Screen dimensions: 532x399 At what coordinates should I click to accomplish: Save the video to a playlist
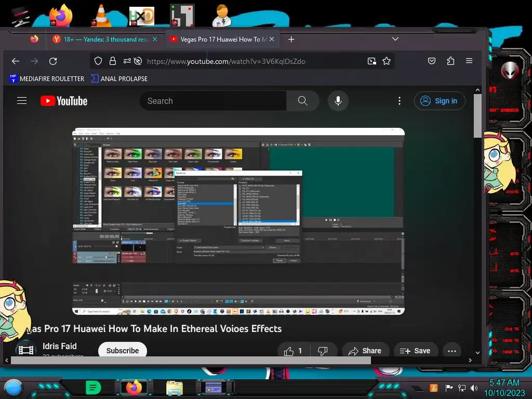(415, 351)
